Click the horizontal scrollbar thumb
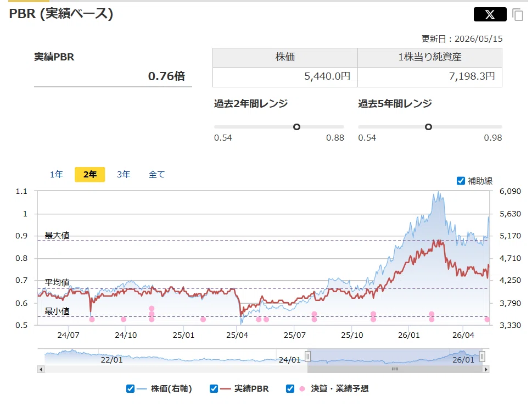The image size is (532, 412). click(x=395, y=369)
